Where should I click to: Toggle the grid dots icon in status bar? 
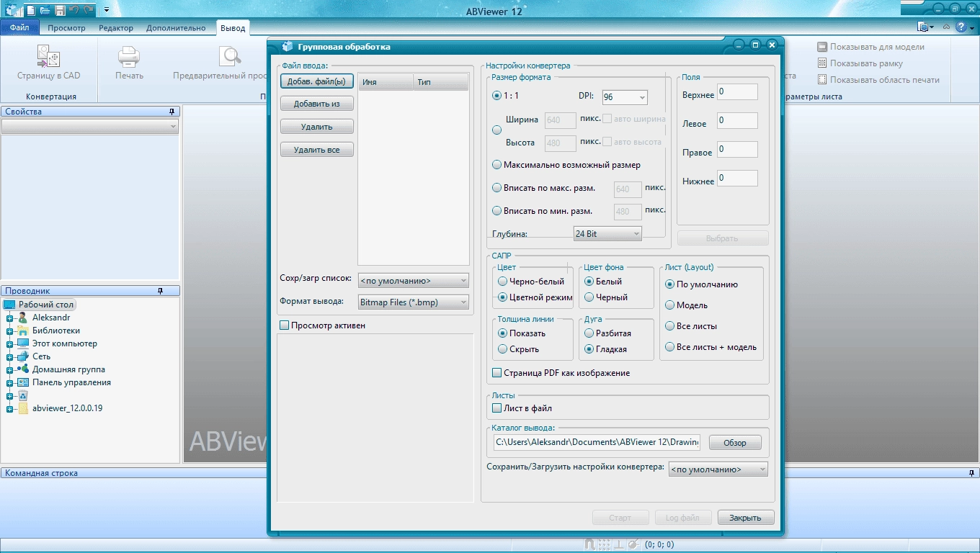(x=604, y=545)
